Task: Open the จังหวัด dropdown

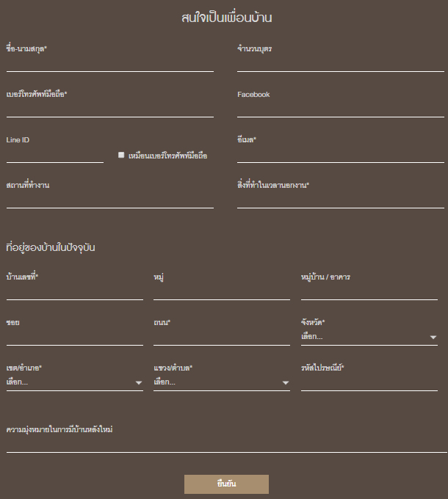Action: (x=369, y=337)
